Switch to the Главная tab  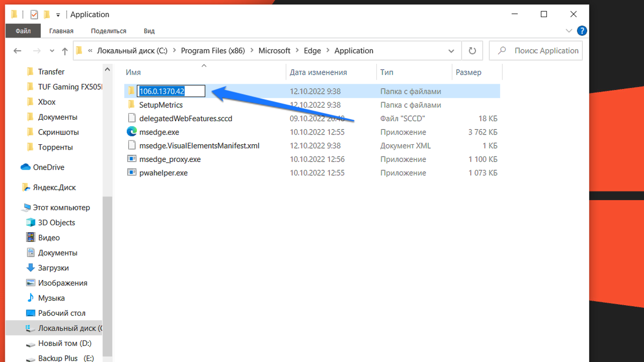(61, 31)
